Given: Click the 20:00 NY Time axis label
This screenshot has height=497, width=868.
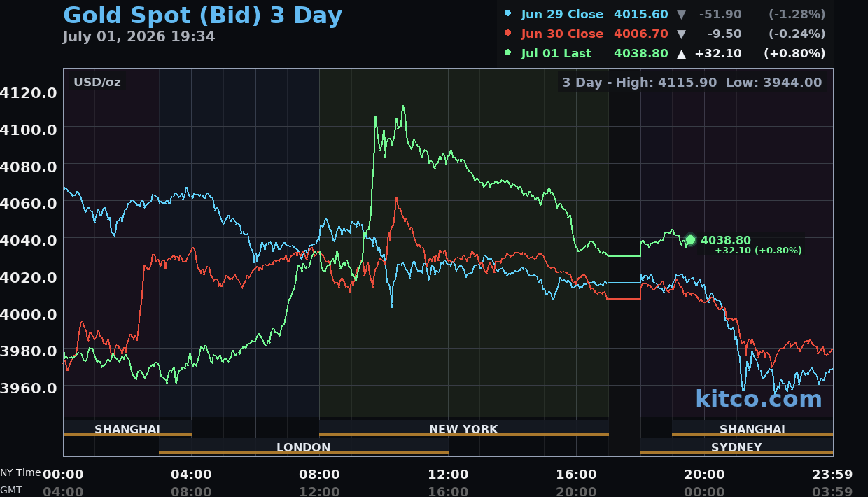Looking at the screenshot, I should click(704, 475).
